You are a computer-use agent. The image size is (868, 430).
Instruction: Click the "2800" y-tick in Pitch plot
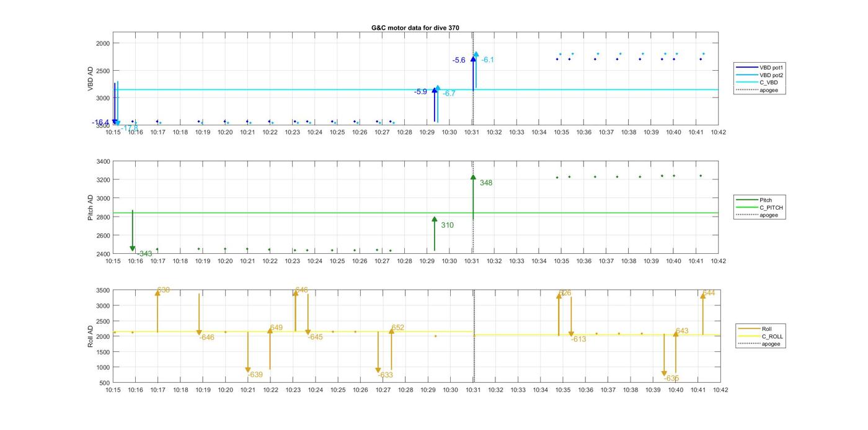click(103, 217)
